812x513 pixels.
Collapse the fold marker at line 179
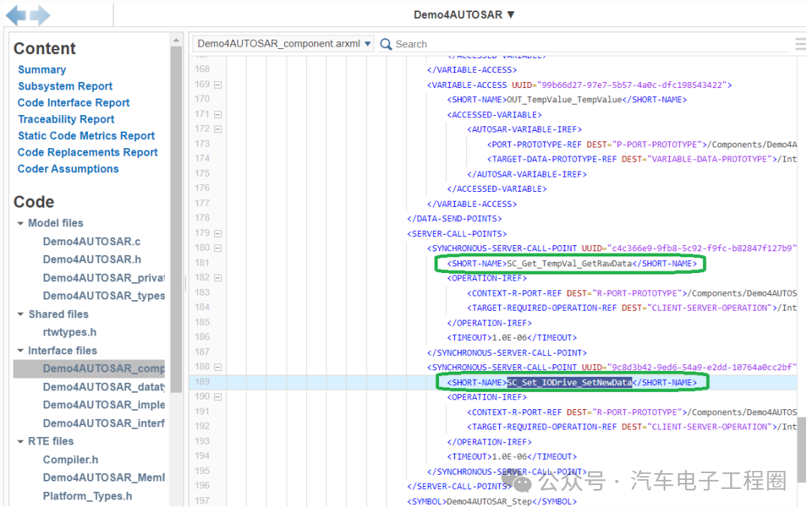pos(218,234)
